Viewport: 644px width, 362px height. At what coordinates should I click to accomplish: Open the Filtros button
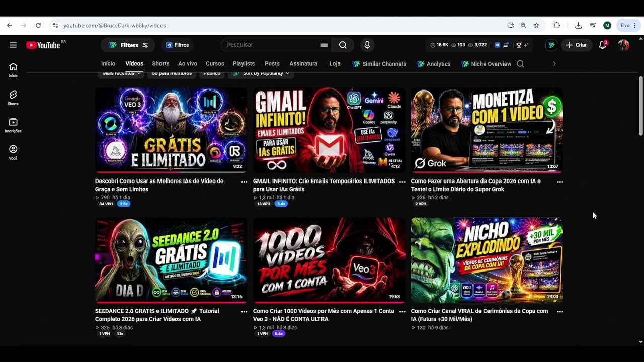coord(177,45)
